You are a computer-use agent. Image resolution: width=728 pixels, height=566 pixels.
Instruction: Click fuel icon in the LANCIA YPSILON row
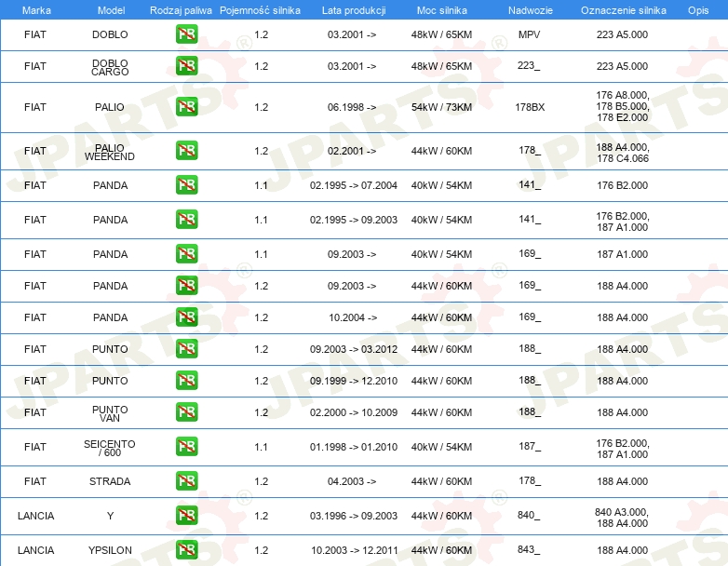click(x=186, y=549)
